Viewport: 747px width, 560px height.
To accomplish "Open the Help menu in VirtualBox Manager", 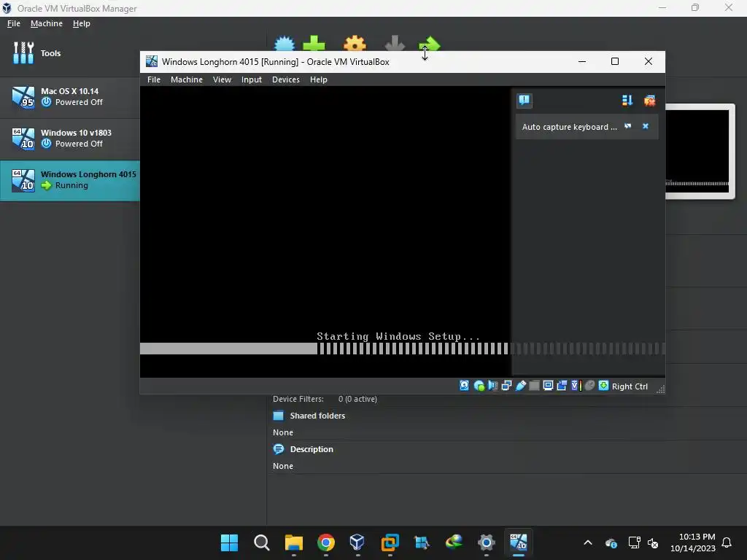I will point(82,23).
